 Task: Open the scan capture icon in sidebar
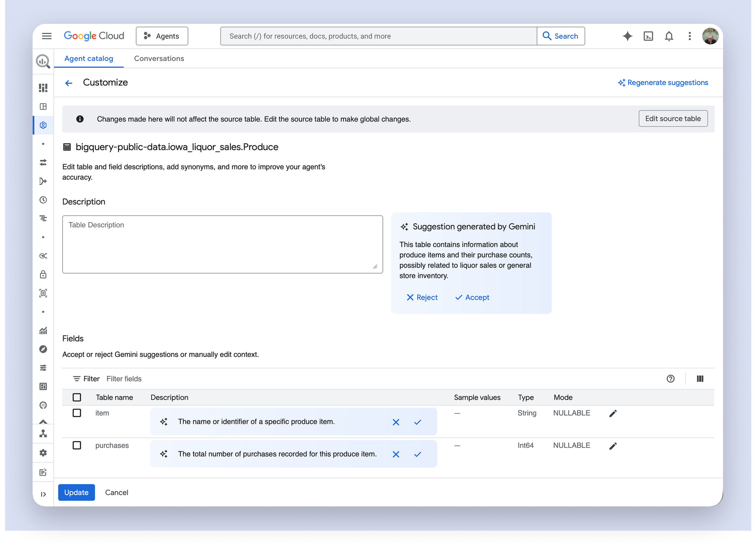tap(43, 293)
